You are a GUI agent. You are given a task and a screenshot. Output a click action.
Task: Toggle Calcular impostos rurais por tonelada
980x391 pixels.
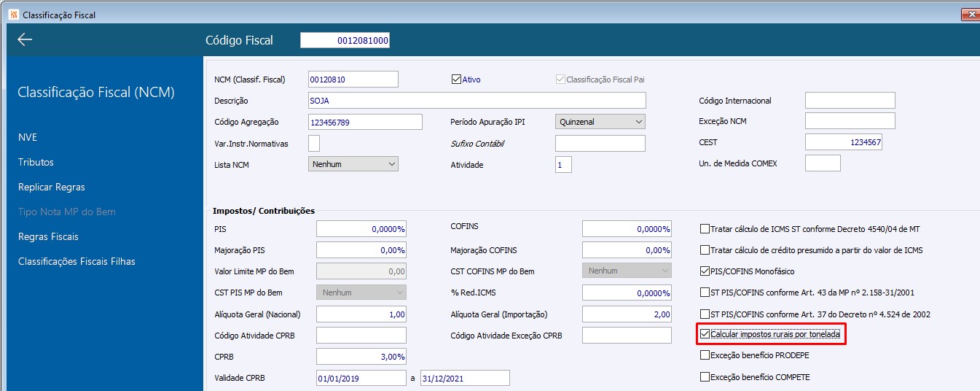pos(705,334)
